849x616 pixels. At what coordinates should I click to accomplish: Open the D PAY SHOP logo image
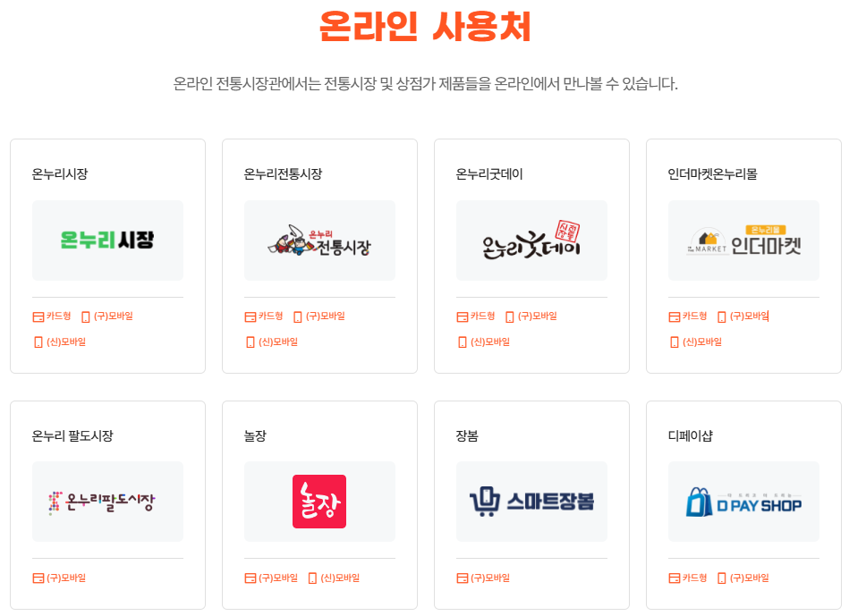click(x=744, y=502)
